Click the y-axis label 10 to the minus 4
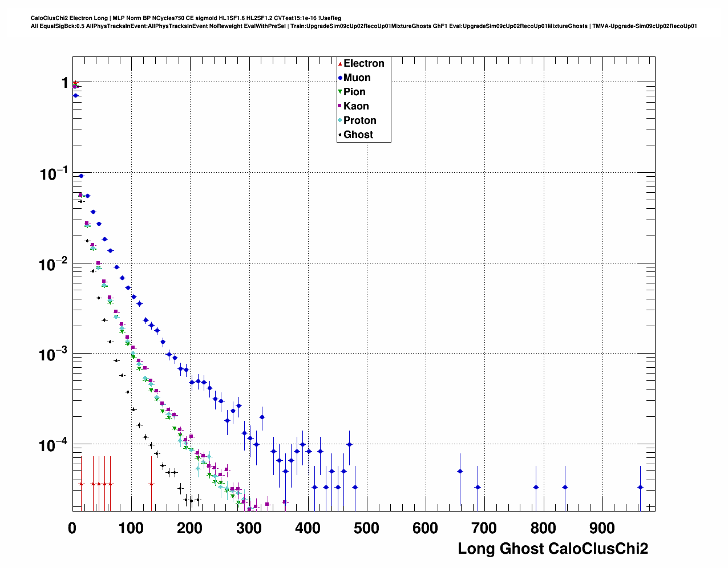 click(54, 445)
